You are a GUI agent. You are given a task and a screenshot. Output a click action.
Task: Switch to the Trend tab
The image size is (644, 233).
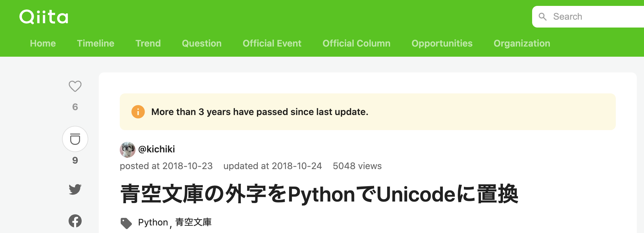coord(148,43)
